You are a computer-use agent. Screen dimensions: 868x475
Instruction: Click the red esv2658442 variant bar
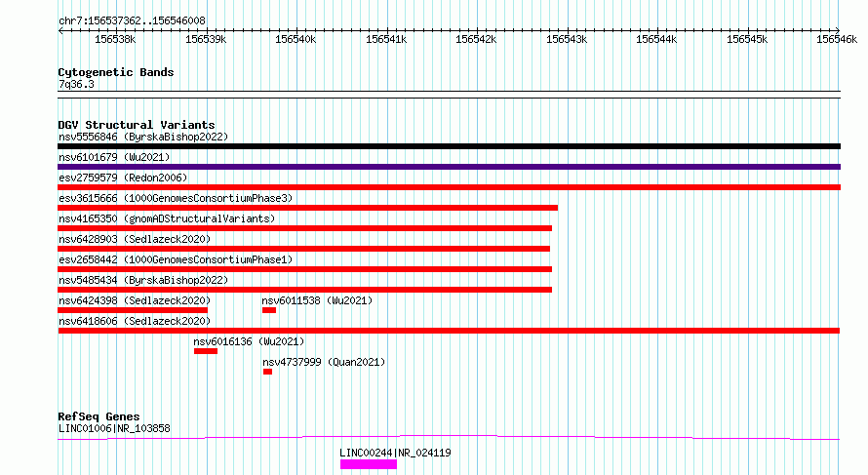pyautogui.click(x=304, y=269)
